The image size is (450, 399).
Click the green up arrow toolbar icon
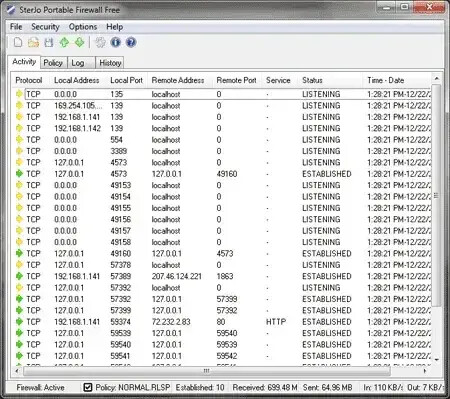click(64, 42)
